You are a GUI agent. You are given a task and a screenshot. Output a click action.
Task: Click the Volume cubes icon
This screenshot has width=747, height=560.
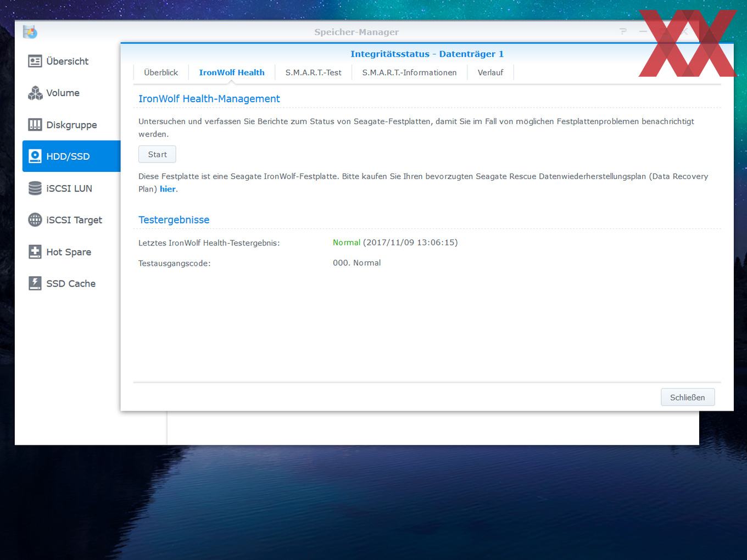click(35, 93)
